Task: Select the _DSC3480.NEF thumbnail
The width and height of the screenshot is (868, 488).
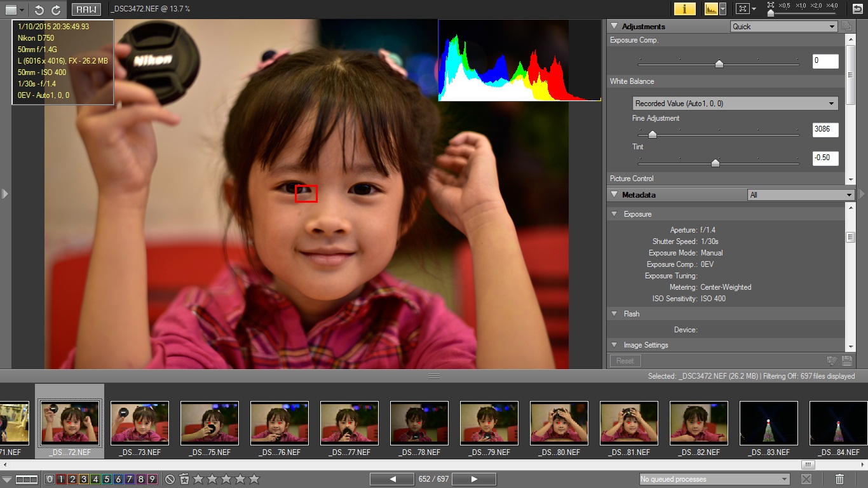Action: (559, 423)
